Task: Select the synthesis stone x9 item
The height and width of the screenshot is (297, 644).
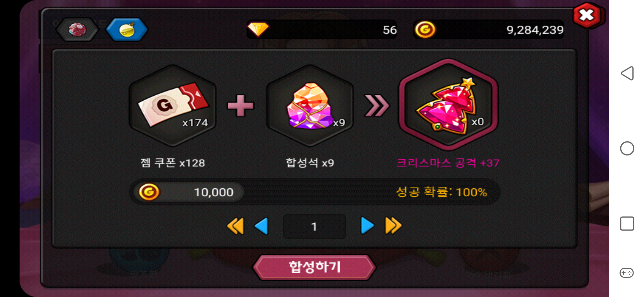Action: coord(310,106)
